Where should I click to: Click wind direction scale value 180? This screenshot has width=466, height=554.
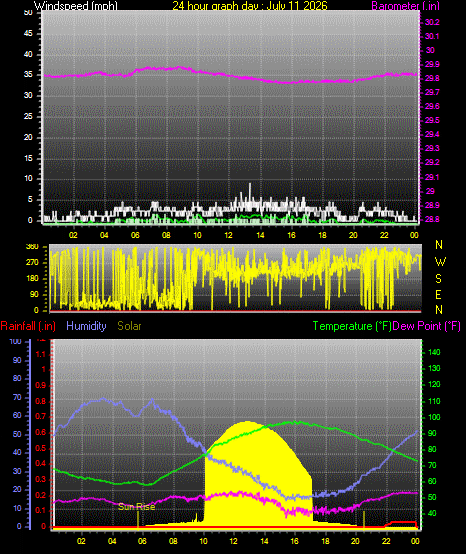[x=33, y=278]
